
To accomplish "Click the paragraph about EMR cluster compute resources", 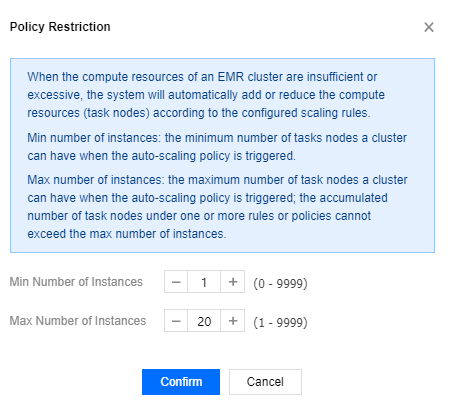I will pyautogui.click(x=206, y=95).
